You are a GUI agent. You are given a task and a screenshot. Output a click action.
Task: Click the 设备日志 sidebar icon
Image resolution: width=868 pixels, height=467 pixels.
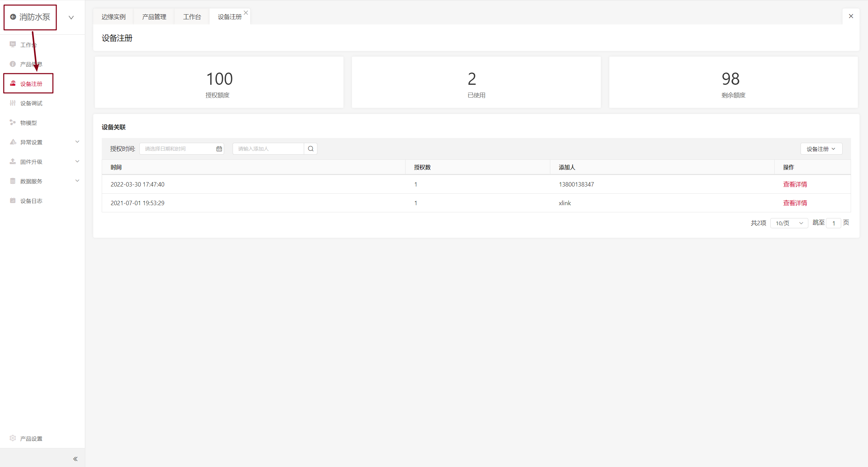(13, 200)
